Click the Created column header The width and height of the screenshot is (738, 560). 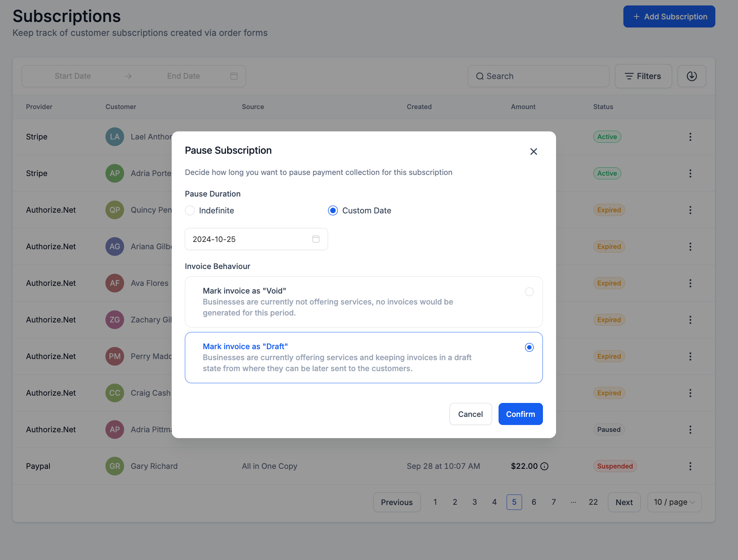(419, 107)
